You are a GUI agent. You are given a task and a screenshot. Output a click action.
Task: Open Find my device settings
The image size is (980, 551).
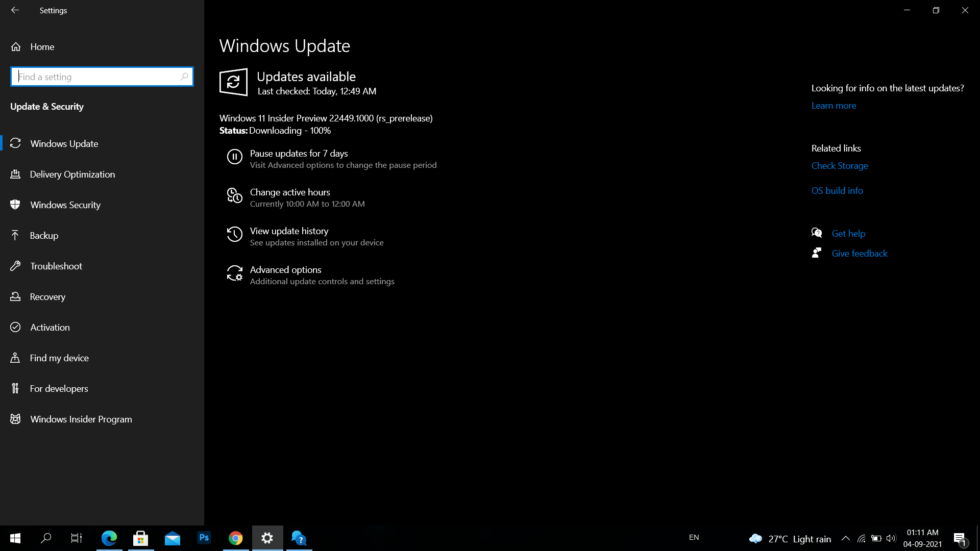102,358
